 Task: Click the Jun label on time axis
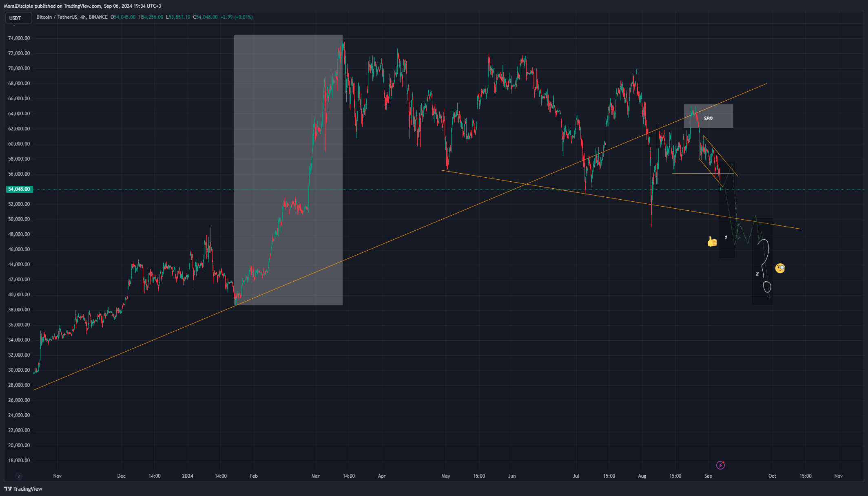pos(512,476)
